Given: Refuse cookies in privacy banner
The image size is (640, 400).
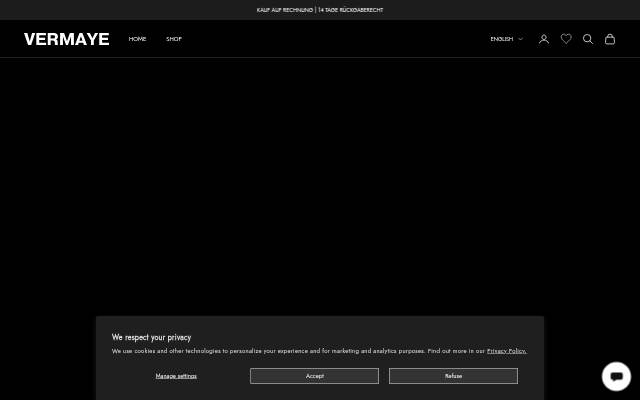Looking at the screenshot, I should click(x=453, y=376).
